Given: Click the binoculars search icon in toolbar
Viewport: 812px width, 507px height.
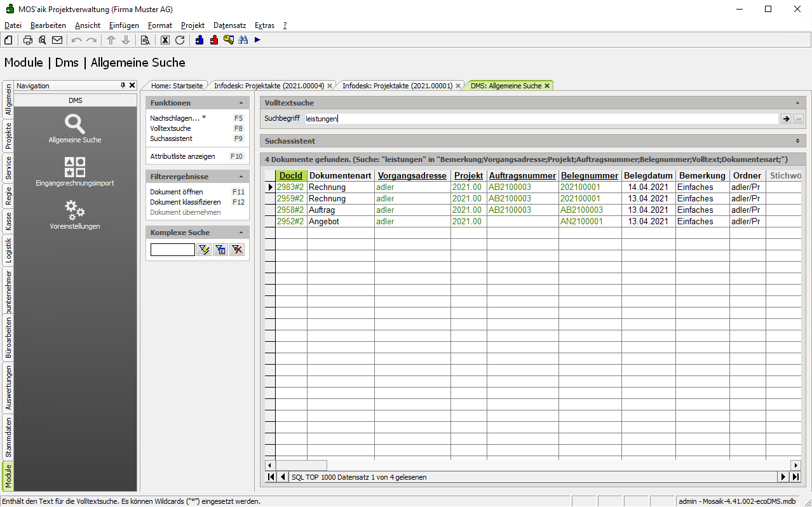Looking at the screenshot, I should [x=243, y=40].
